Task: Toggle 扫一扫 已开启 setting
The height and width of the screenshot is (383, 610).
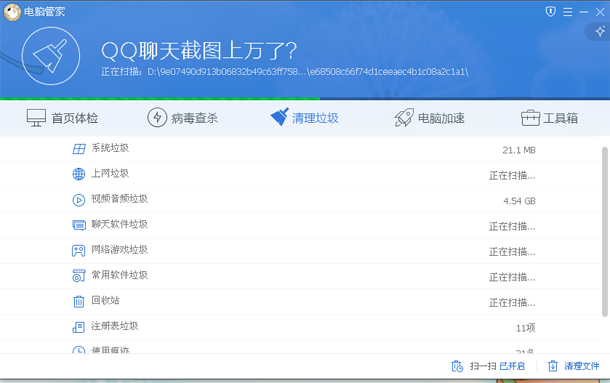Action: [512, 366]
